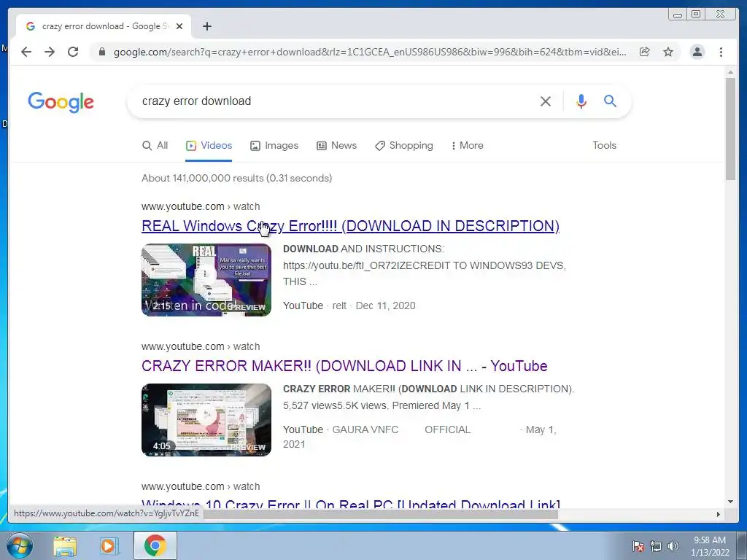Launch Windows Media Player from taskbar

coord(109,545)
